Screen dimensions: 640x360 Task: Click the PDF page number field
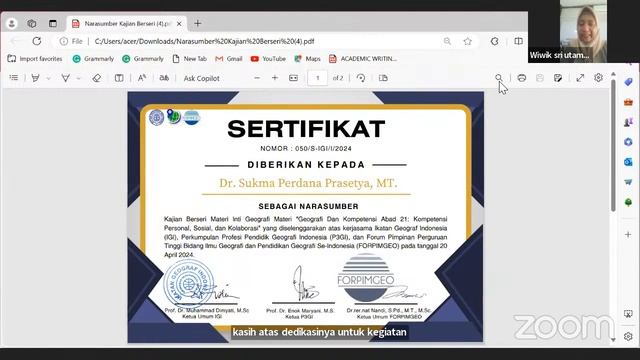tap(318, 78)
